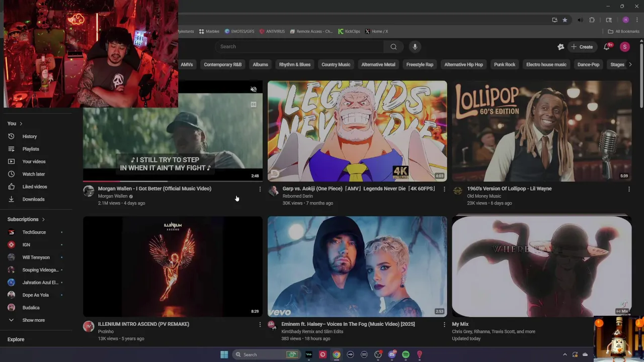Select the Freestyle Rap chip
The image size is (644, 362).
pyautogui.click(x=420, y=64)
